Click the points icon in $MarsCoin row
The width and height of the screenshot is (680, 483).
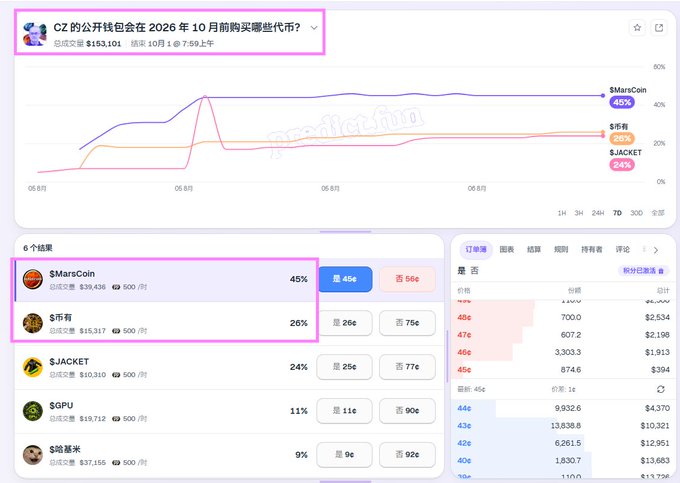coord(116,287)
